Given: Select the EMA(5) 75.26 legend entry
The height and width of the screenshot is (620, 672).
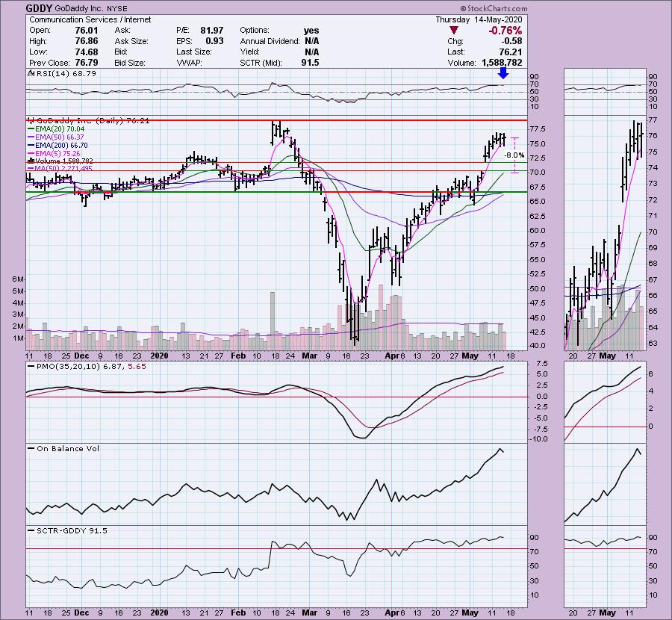Looking at the screenshot, I should 55,153.
